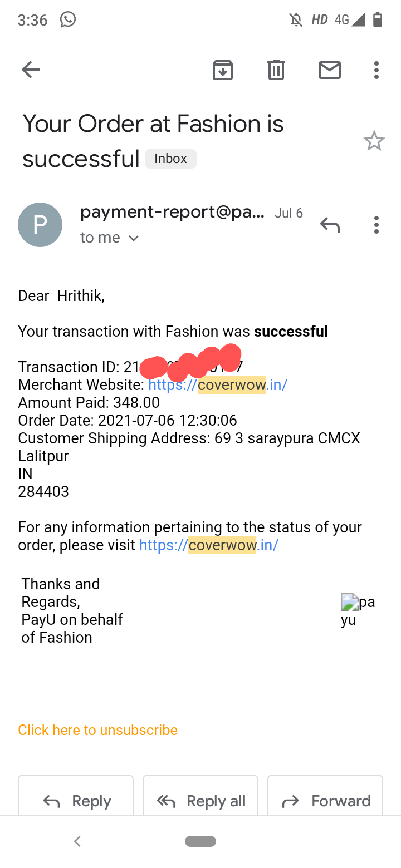Archive this email
The height and width of the screenshot is (868, 401).
[223, 70]
